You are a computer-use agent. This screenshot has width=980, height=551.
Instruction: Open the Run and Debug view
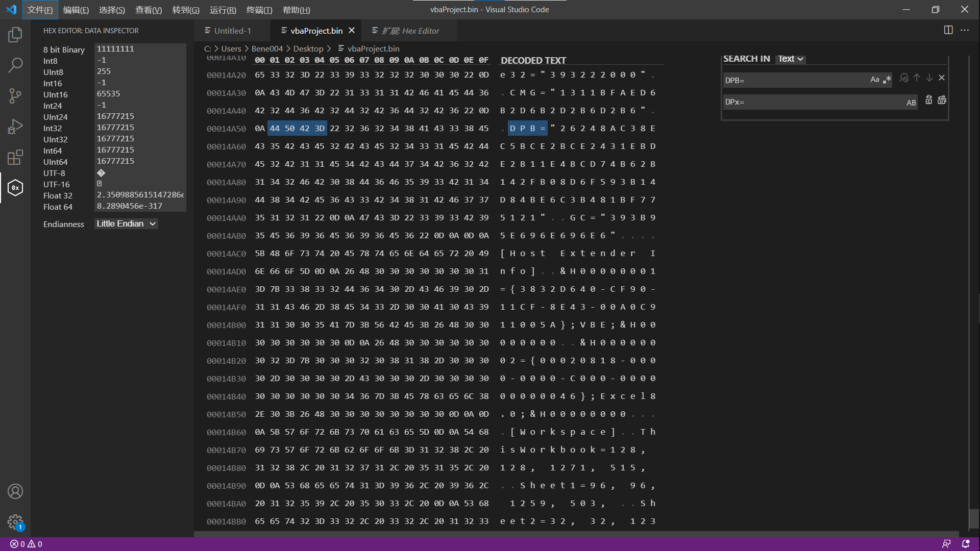pyautogui.click(x=15, y=127)
